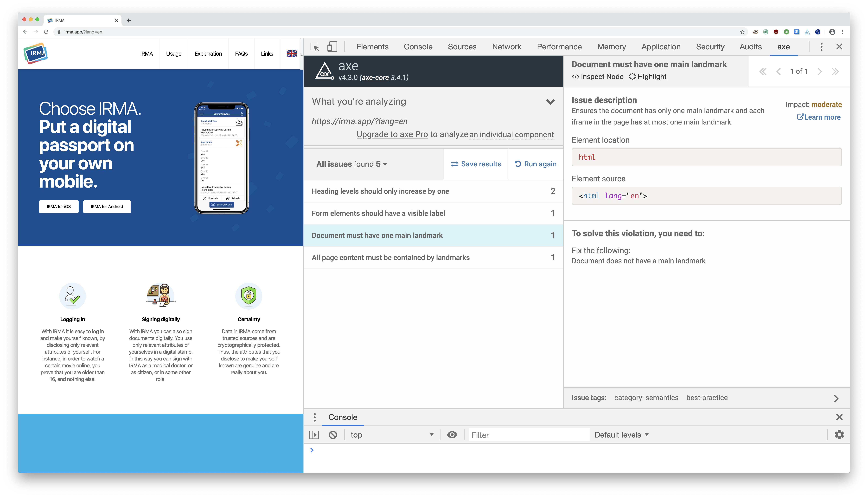Image resolution: width=868 pixels, height=497 pixels.
Task: Click the axe logo icon
Action: [324, 71]
